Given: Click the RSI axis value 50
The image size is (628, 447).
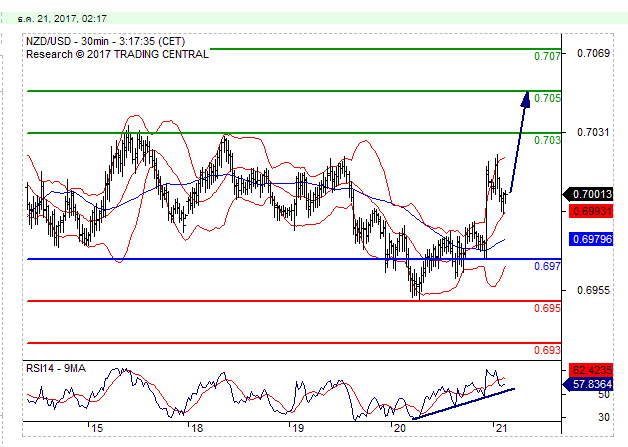Looking at the screenshot, I should pyautogui.click(x=604, y=395).
